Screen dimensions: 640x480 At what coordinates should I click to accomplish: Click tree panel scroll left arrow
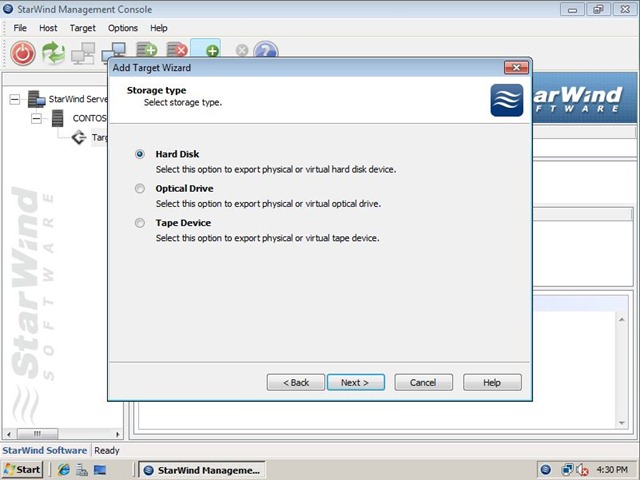click(x=9, y=434)
